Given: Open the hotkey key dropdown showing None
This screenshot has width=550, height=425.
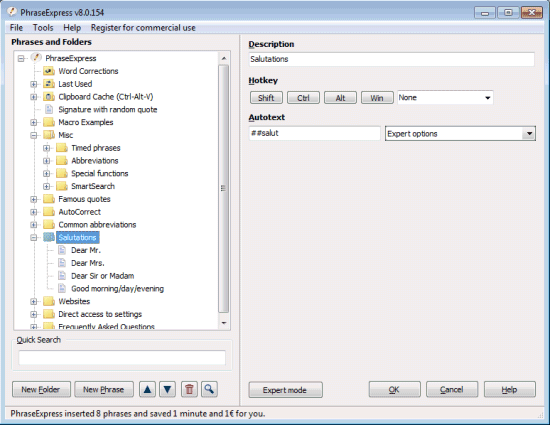Looking at the screenshot, I should pos(445,97).
